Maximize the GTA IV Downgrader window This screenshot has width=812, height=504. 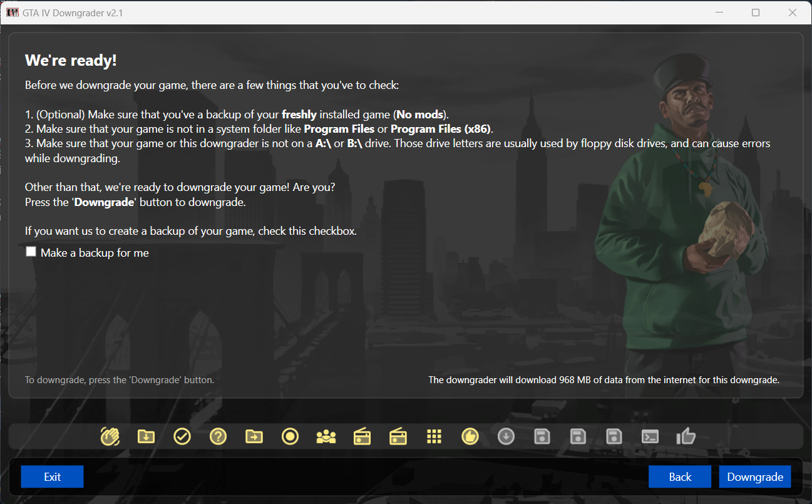[756, 13]
